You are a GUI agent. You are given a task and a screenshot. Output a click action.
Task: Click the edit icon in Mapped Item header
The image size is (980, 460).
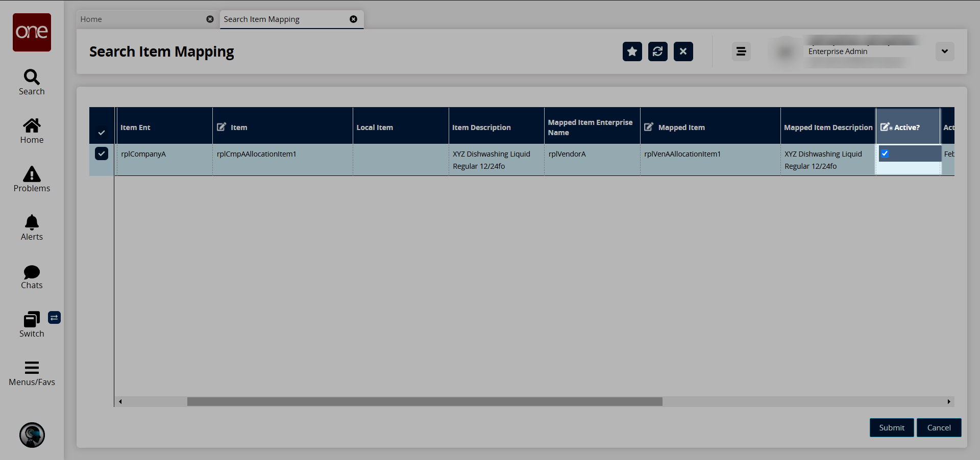point(649,127)
